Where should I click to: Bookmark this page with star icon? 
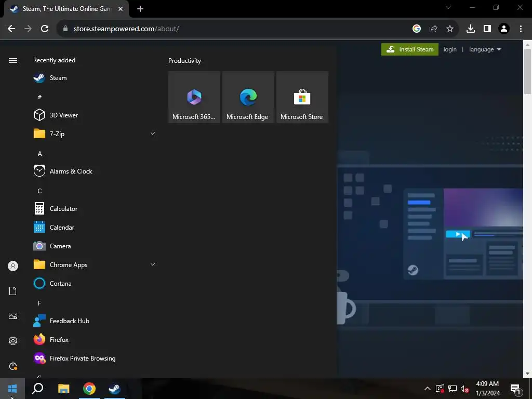450,29
